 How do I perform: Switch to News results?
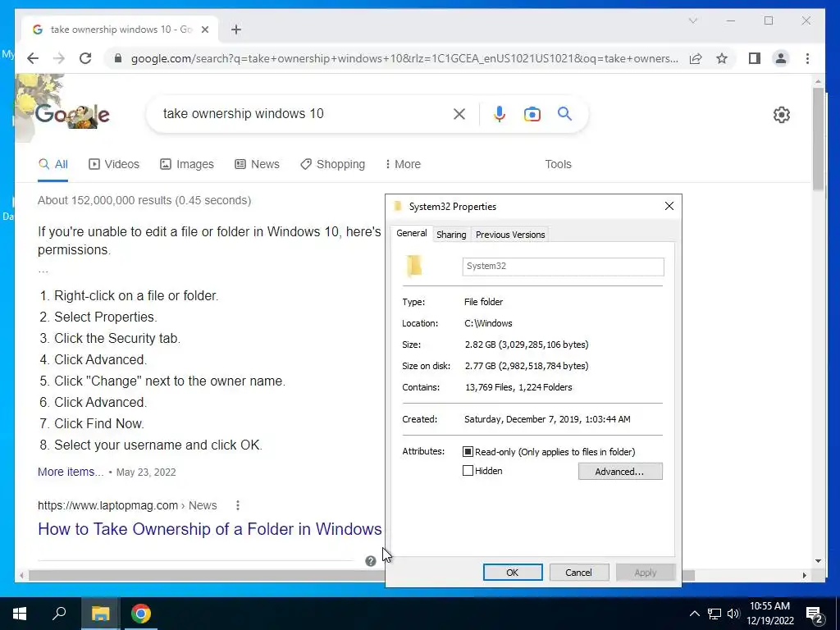tap(257, 164)
